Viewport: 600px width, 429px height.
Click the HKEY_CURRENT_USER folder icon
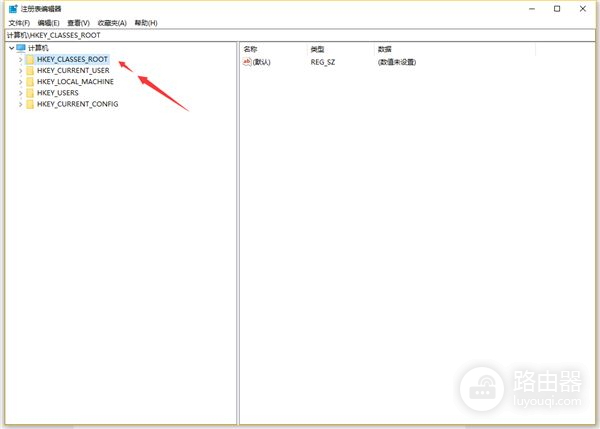[x=30, y=70]
